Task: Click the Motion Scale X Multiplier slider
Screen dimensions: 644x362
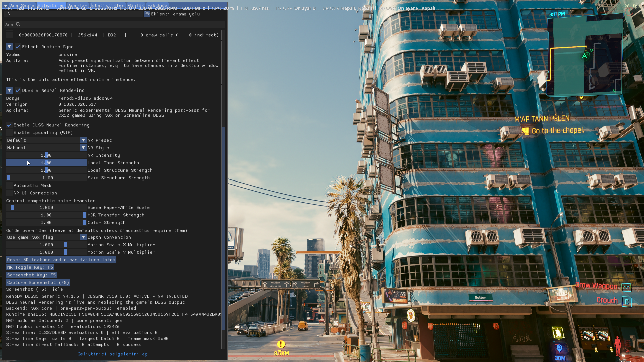Action: (46, 245)
